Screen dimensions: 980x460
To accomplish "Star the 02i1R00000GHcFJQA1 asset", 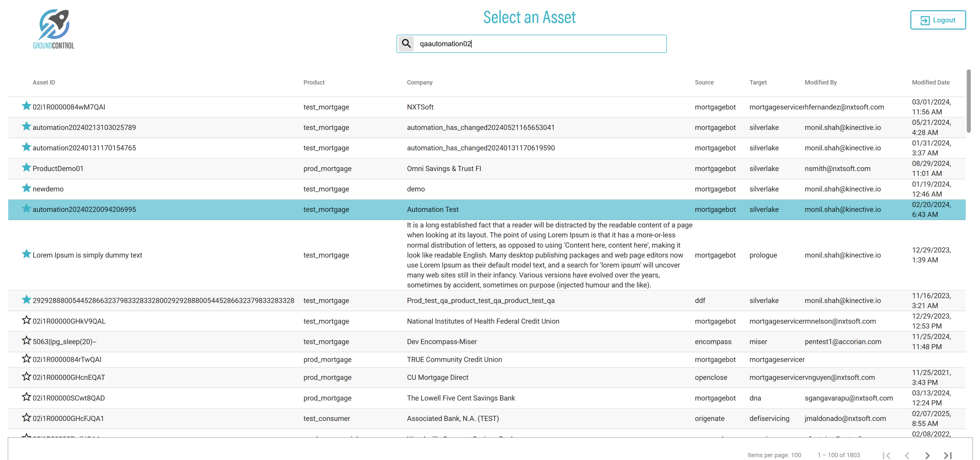I will [26, 418].
